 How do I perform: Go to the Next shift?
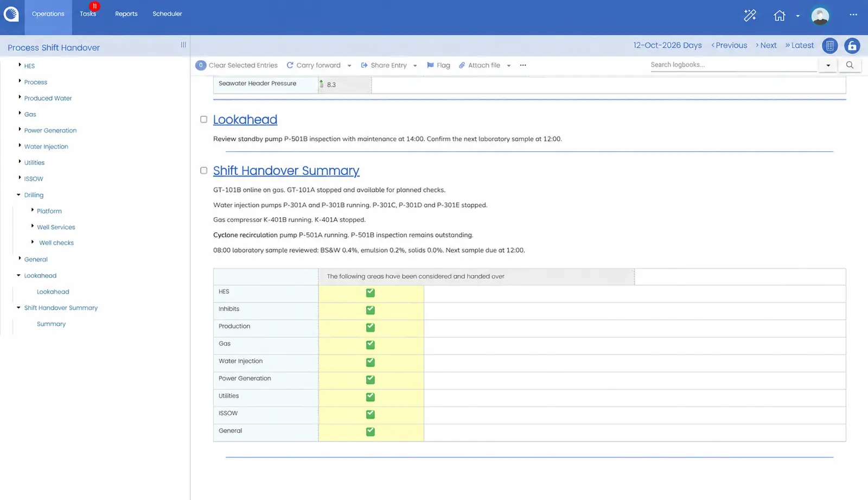[766, 46]
